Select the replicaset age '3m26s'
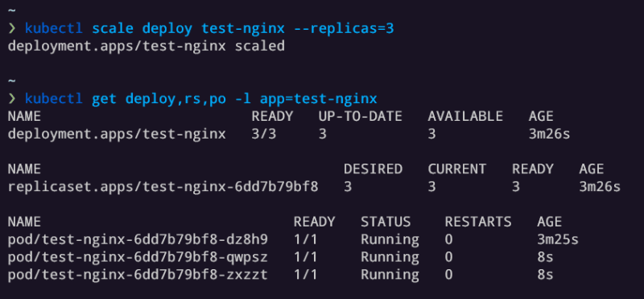644x299 pixels. point(600,187)
